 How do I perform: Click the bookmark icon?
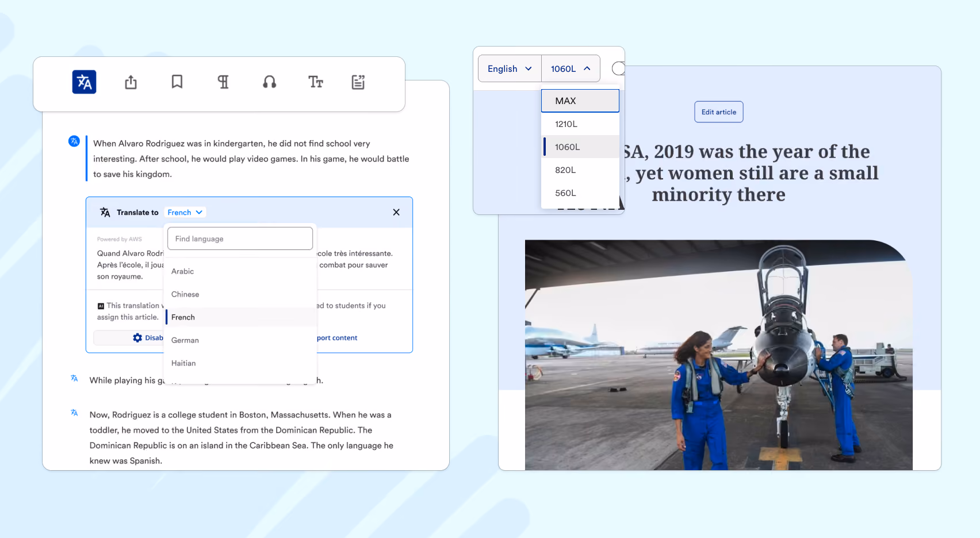pos(177,82)
